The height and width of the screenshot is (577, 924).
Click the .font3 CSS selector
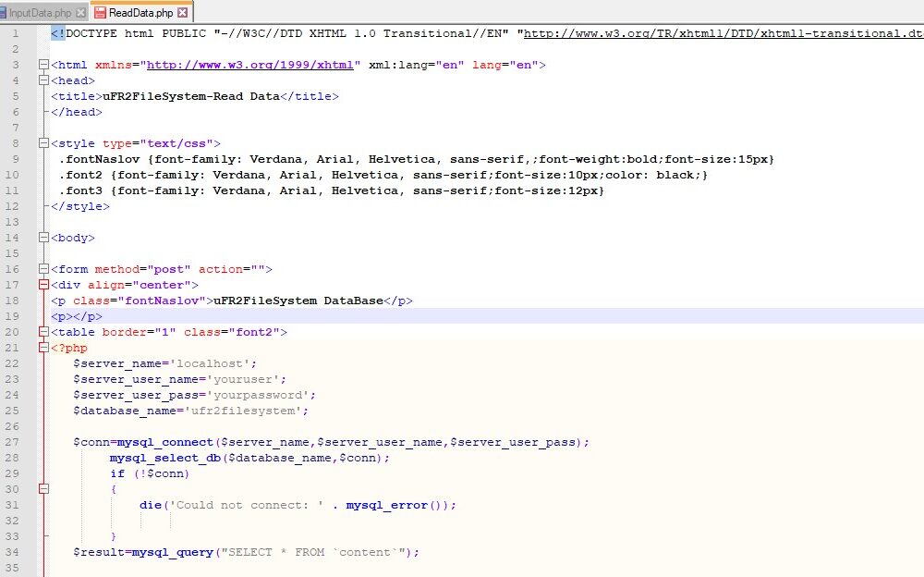tap(80, 190)
